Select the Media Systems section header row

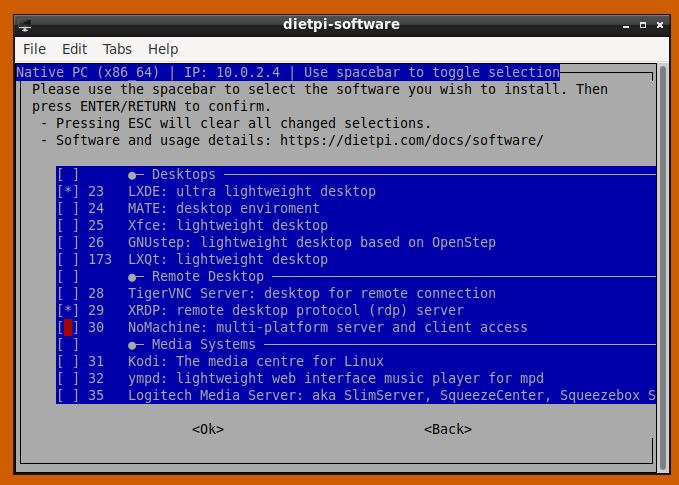tap(356, 344)
